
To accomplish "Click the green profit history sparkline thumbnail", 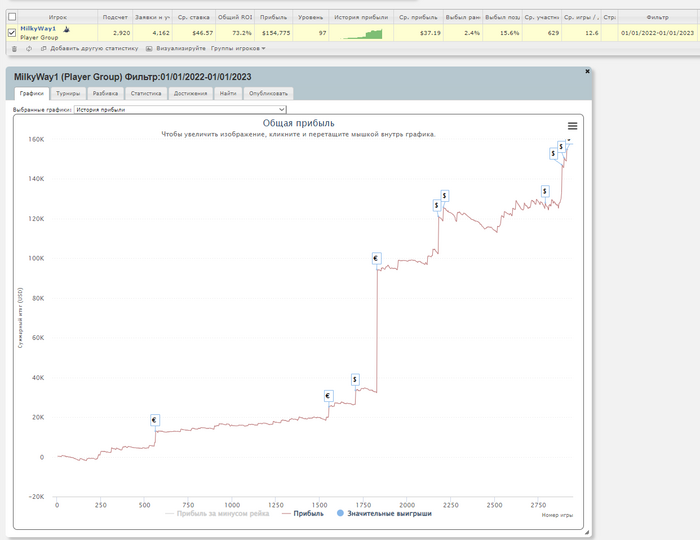I will (x=363, y=34).
